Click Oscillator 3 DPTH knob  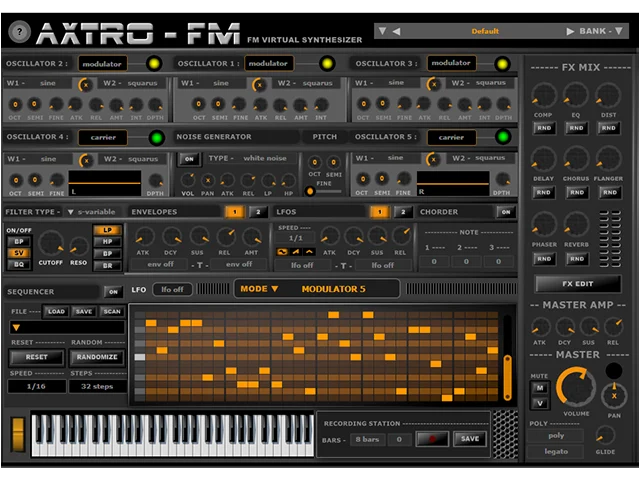pos(503,104)
